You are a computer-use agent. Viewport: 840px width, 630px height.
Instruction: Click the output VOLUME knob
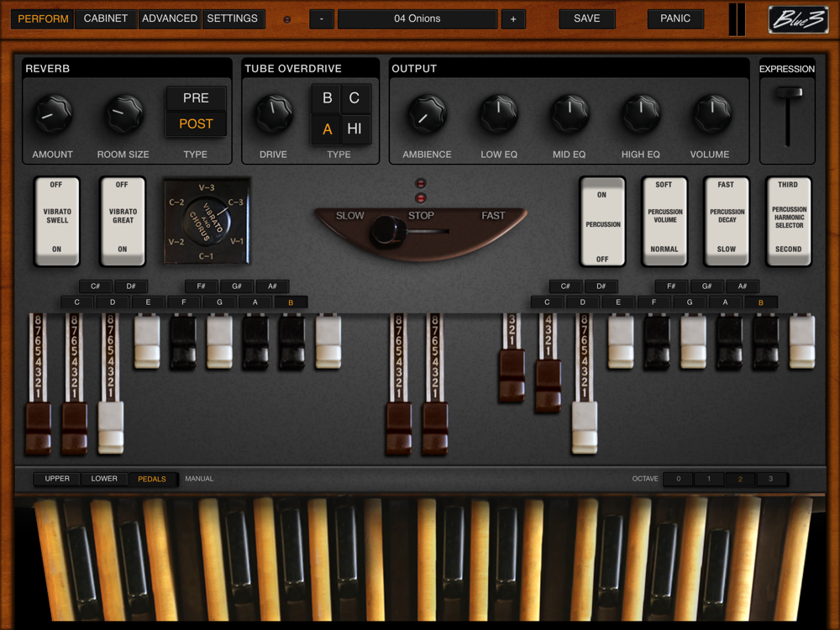point(712,114)
